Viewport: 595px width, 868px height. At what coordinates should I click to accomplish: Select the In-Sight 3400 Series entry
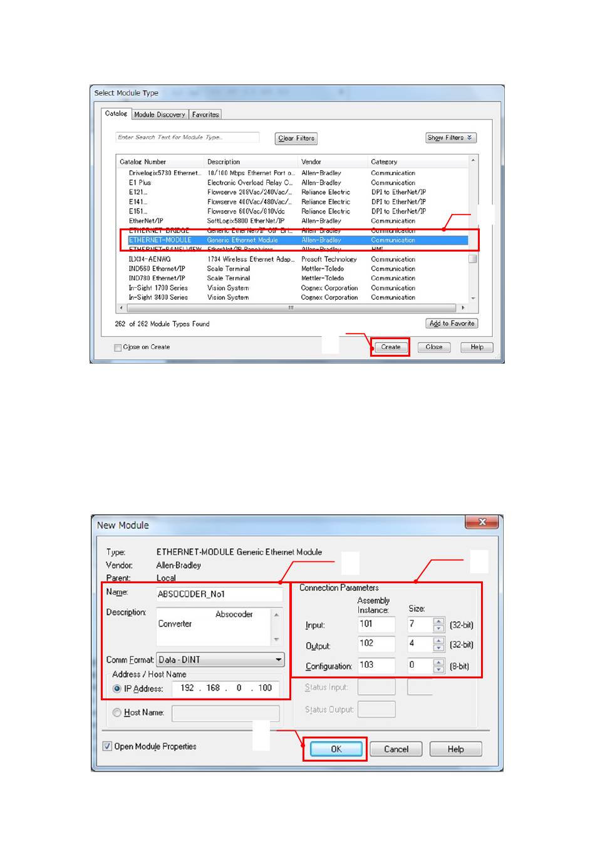(292, 298)
